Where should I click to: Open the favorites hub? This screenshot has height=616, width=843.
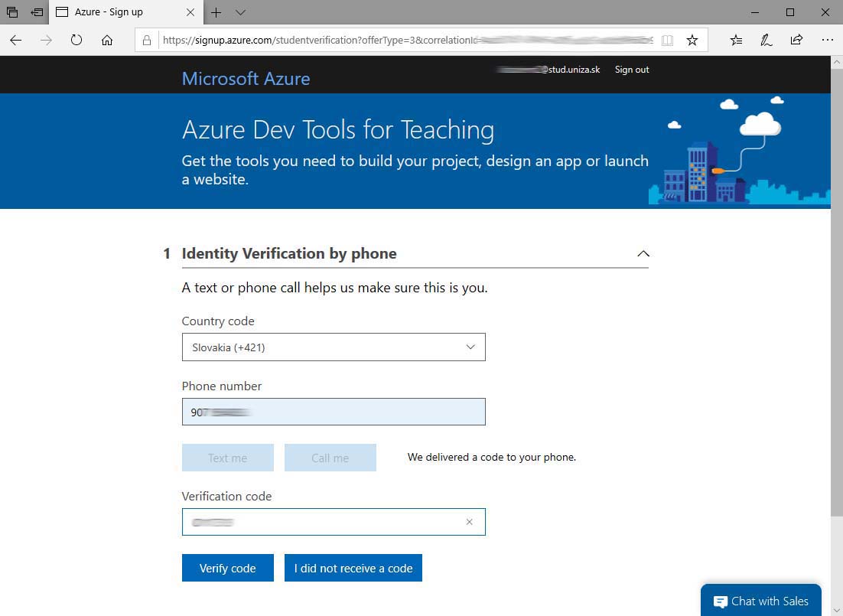(x=736, y=40)
